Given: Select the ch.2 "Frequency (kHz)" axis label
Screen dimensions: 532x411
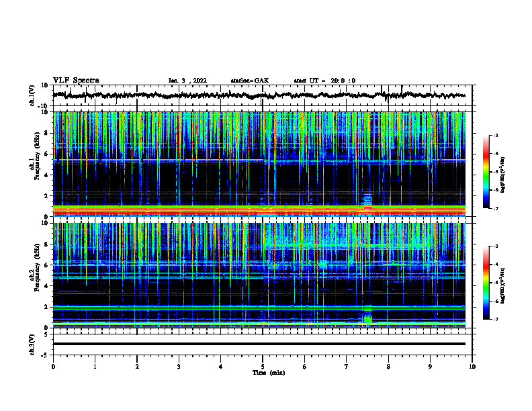Looking at the screenshot, I should tap(38, 266).
